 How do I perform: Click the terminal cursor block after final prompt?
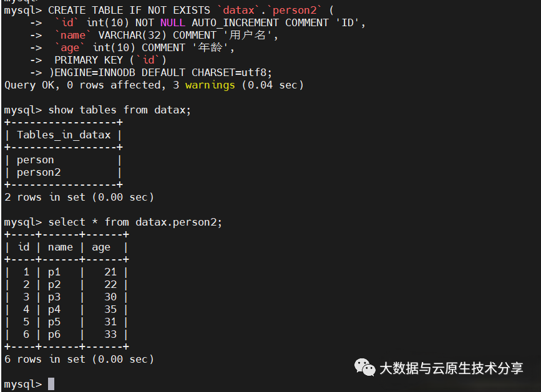[x=51, y=384]
